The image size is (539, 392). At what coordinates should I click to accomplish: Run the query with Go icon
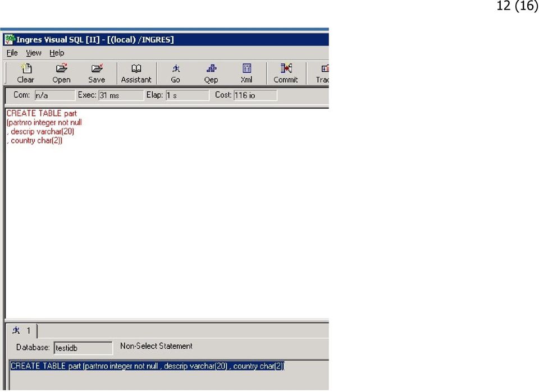coord(176,73)
